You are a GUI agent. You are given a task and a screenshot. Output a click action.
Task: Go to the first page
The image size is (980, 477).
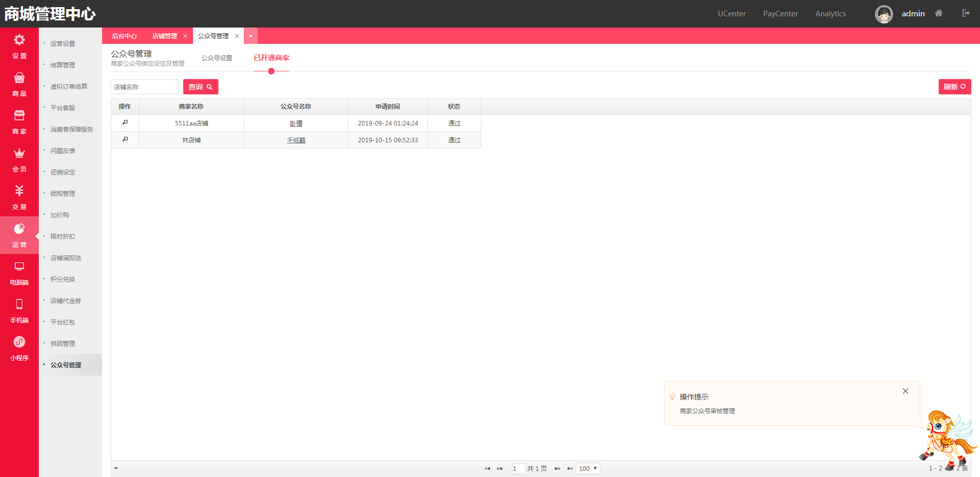click(487, 468)
